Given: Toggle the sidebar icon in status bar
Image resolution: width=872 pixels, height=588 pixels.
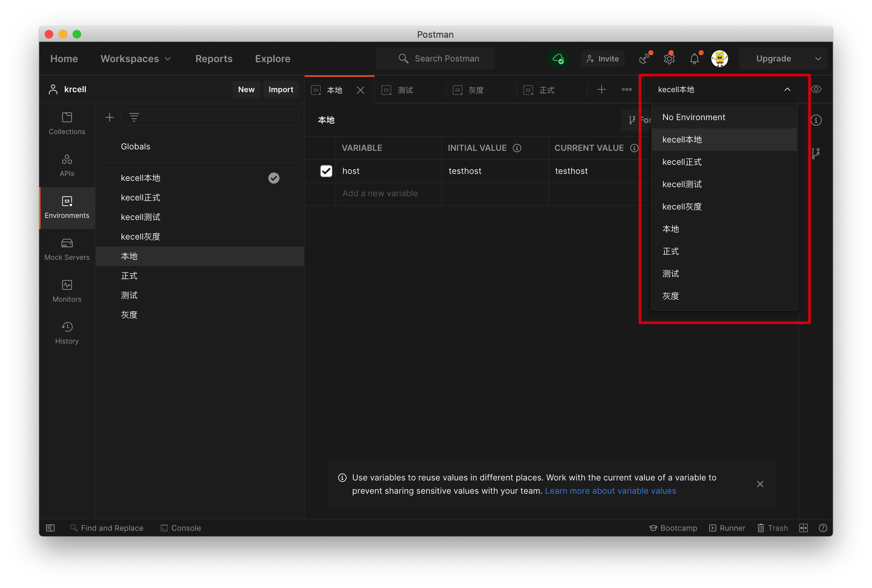Looking at the screenshot, I should click(50, 528).
